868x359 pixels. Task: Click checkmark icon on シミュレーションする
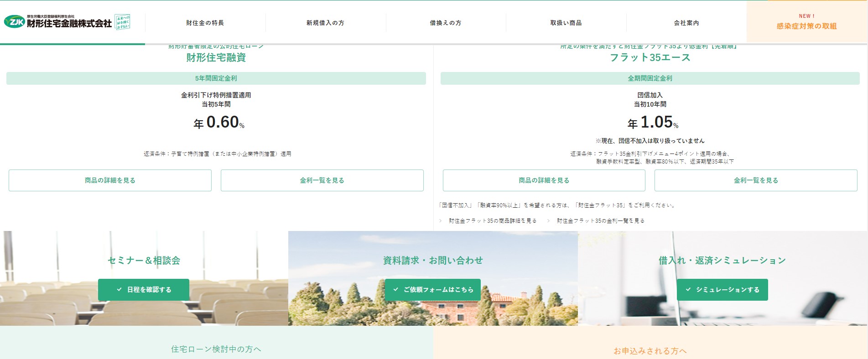click(x=688, y=289)
